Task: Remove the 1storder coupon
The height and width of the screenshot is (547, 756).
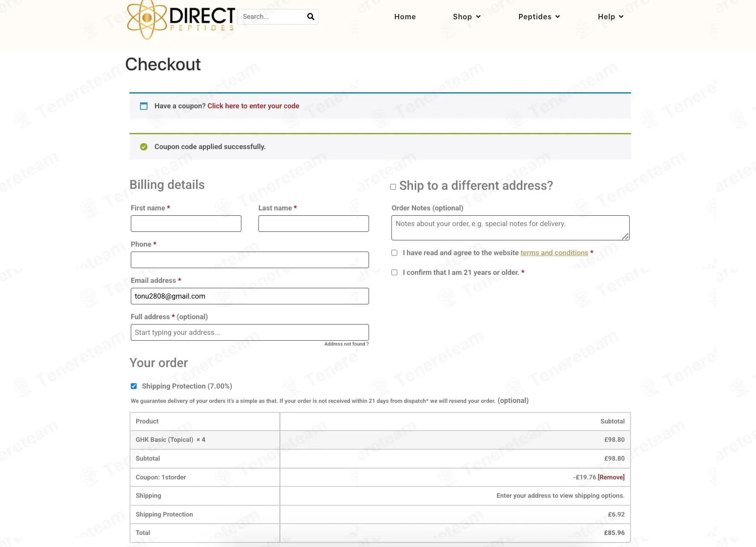Action: (x=611, y=477)
